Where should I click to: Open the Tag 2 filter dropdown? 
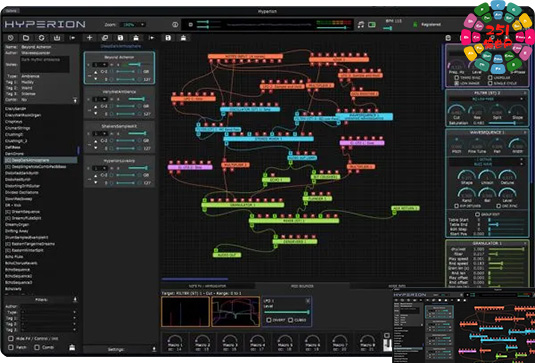click(x=48, y=324)
